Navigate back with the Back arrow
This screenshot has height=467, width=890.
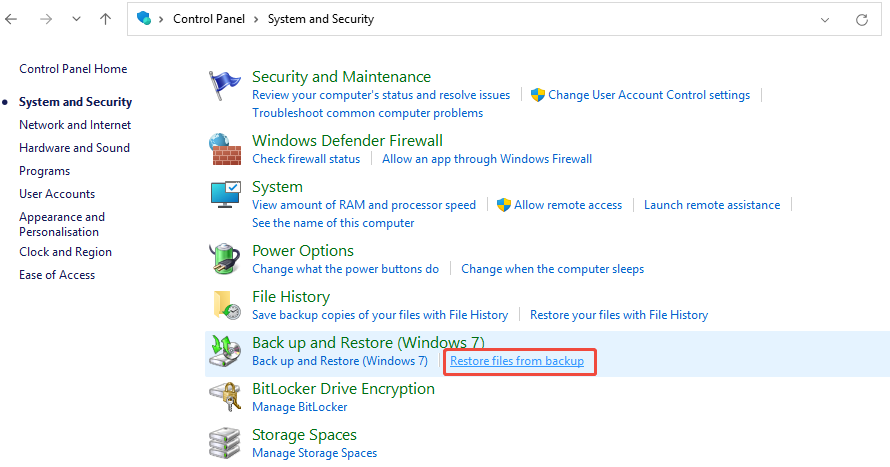tap(11, 19)
